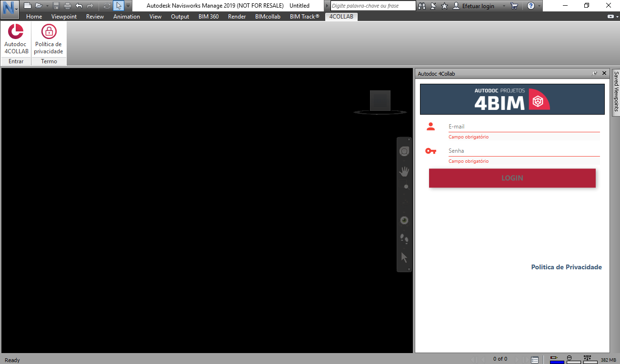The width and height of the screenshot is (620, 364).
Task: Click the network performance indicator in status bar
Action: pos(590,359)
